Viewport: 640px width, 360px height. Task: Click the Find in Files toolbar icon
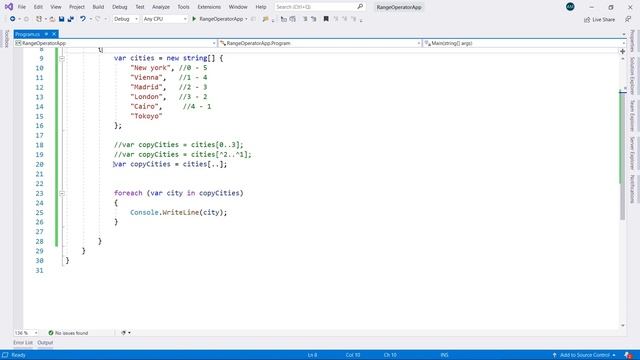[266, 19]
